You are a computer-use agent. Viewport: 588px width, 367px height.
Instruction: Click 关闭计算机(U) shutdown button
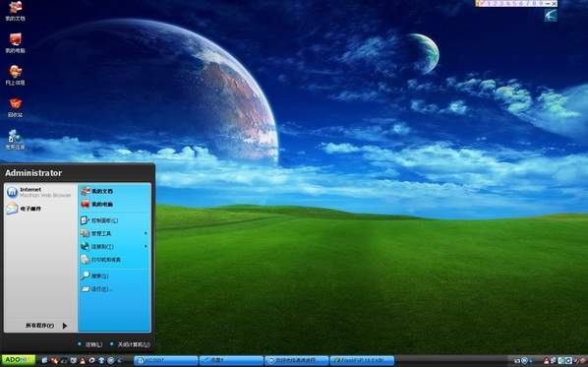(130, 344)
